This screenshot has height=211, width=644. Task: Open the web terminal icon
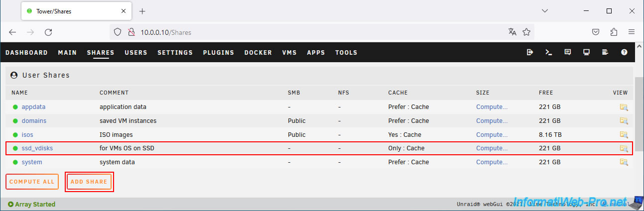pyautogui.click(x=548, y=52)
